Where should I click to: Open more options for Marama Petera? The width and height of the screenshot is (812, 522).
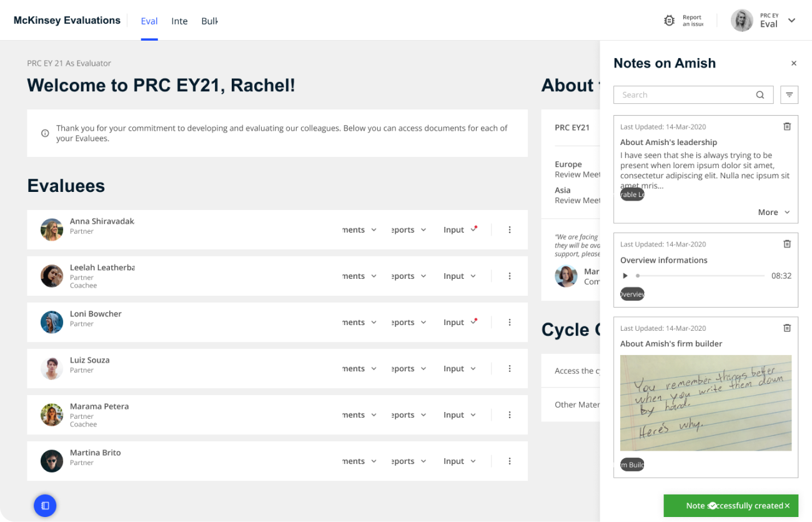click(x=510, y=415)
